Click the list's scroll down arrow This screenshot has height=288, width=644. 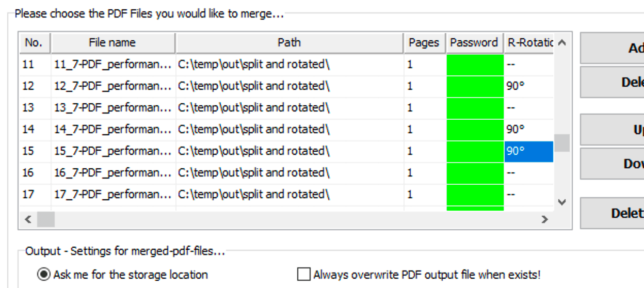click(x=562, y=202)
